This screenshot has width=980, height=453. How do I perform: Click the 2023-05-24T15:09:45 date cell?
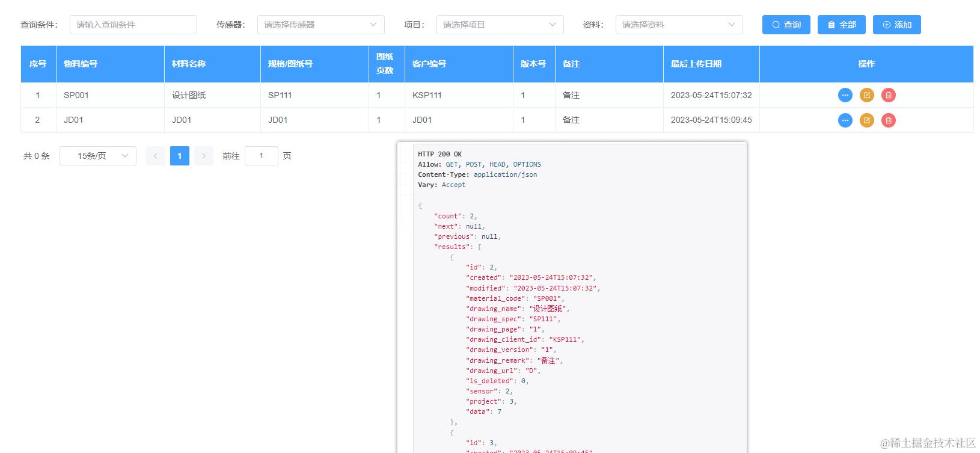coord(711,120)
